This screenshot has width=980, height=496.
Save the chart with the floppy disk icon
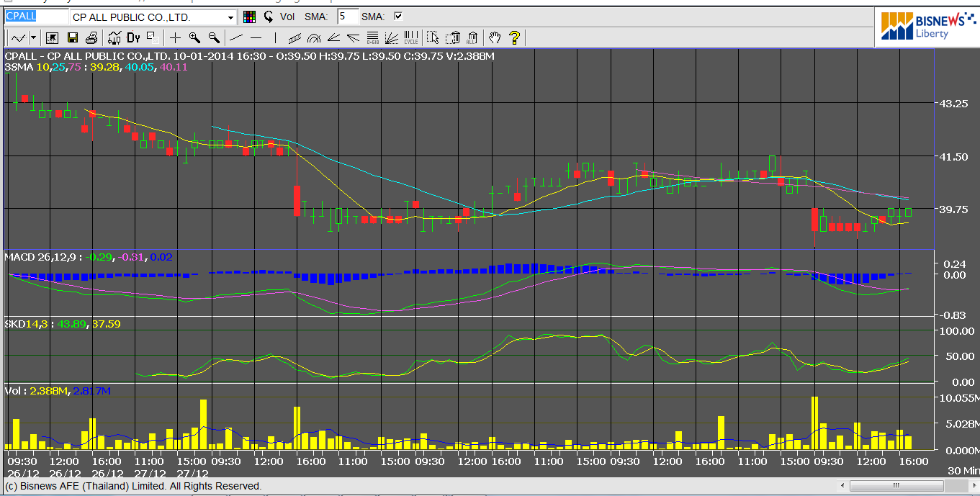click(73, 37)
